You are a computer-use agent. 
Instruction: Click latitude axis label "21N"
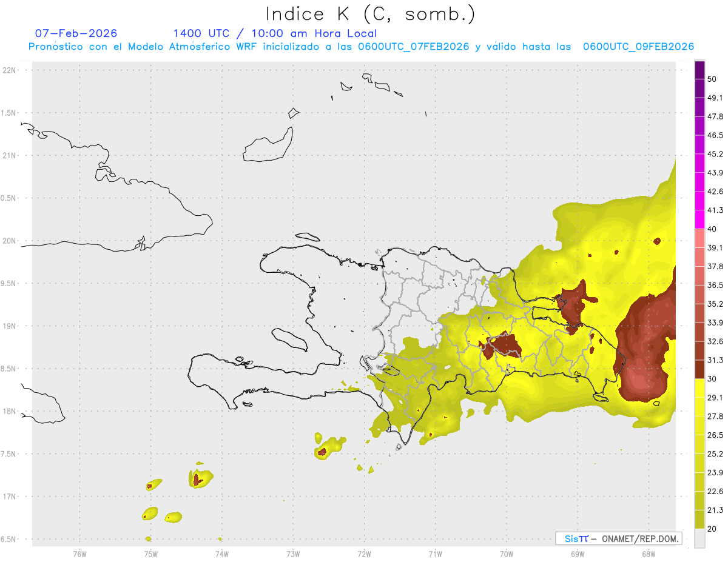tap(10, 155)
